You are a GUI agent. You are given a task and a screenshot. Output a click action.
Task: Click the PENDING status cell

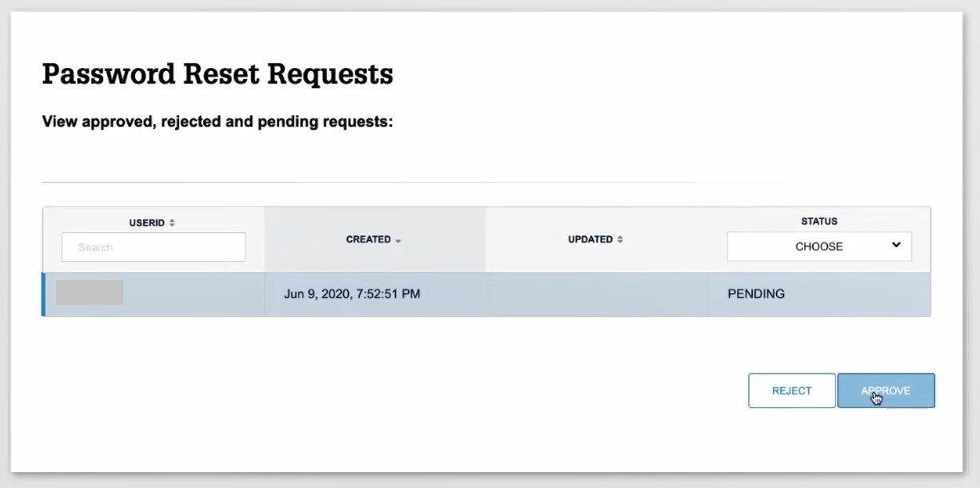click(756, 294)
